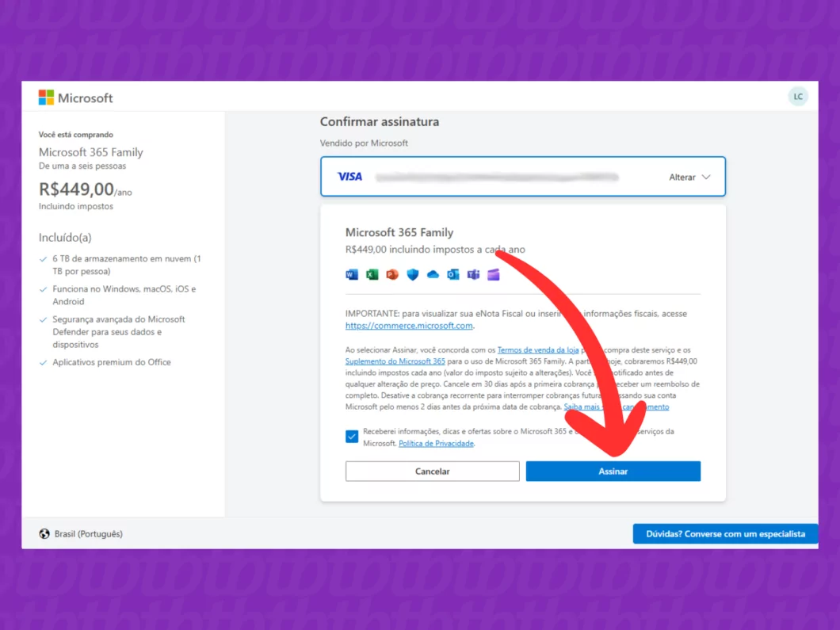Click the Assinar button
The image size is (840, 630).
(613, 471)
